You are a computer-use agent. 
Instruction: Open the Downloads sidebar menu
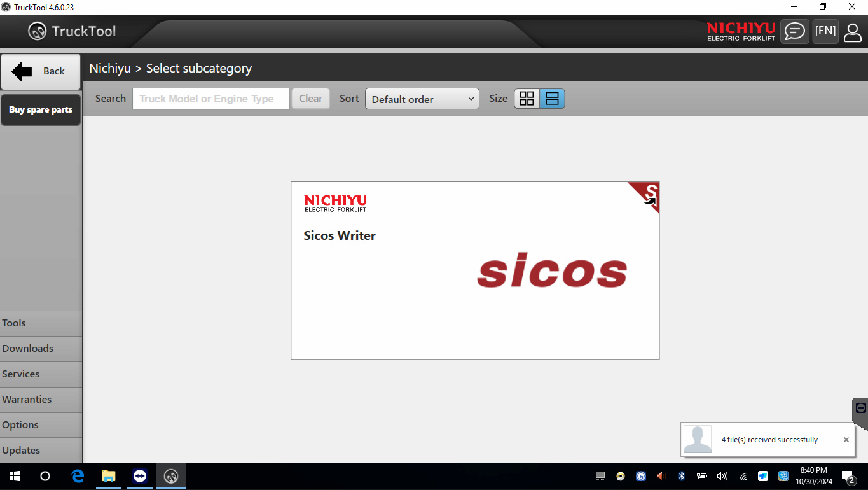[41, 349]
